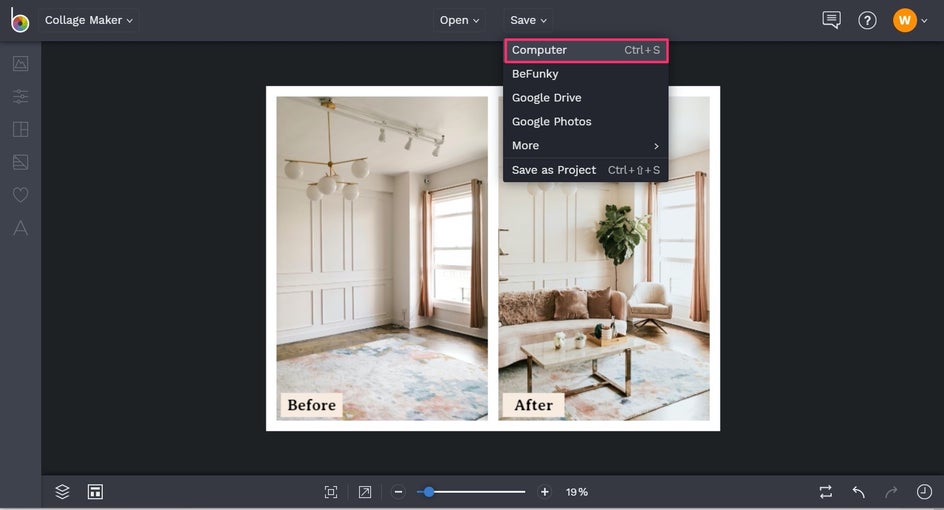Click the BeFunky logo icon
Viewport: 944px width, 510px height.
pos(19,20)
